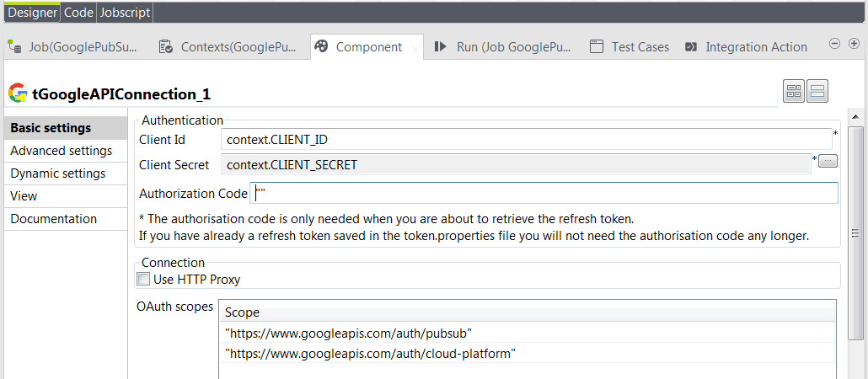Select the auth/pubsub scope row
This screenshot has height=379, width=868.
[x=527, y=333]
